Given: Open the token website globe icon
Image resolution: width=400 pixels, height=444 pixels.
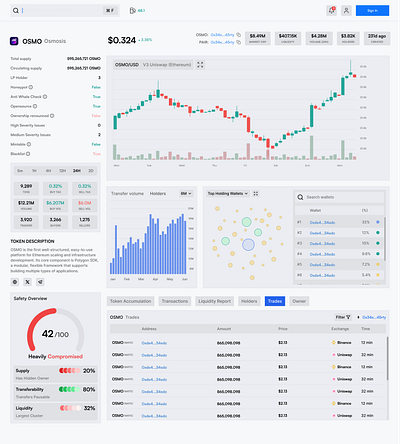Looking at the screenshot, I should 15,282.
